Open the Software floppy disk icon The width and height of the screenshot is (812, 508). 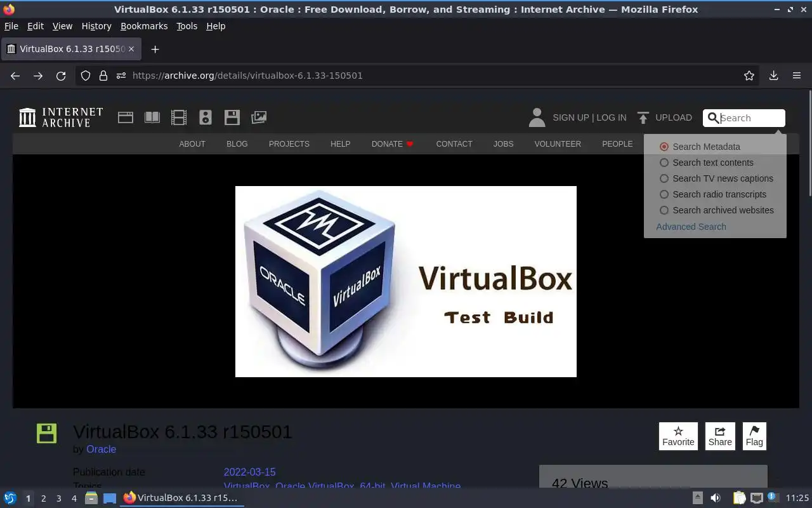[232, 117]
